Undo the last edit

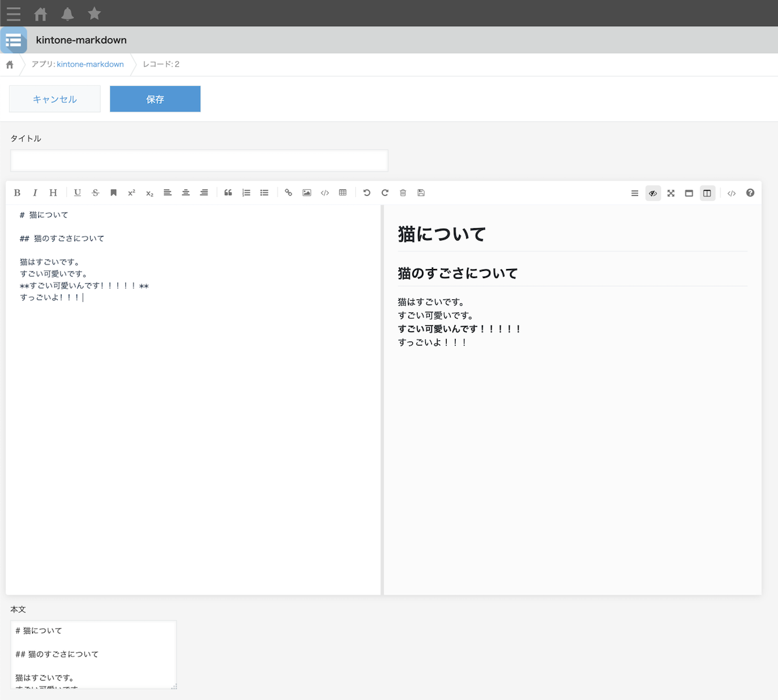pyautogui.click(x=367, y=192)
